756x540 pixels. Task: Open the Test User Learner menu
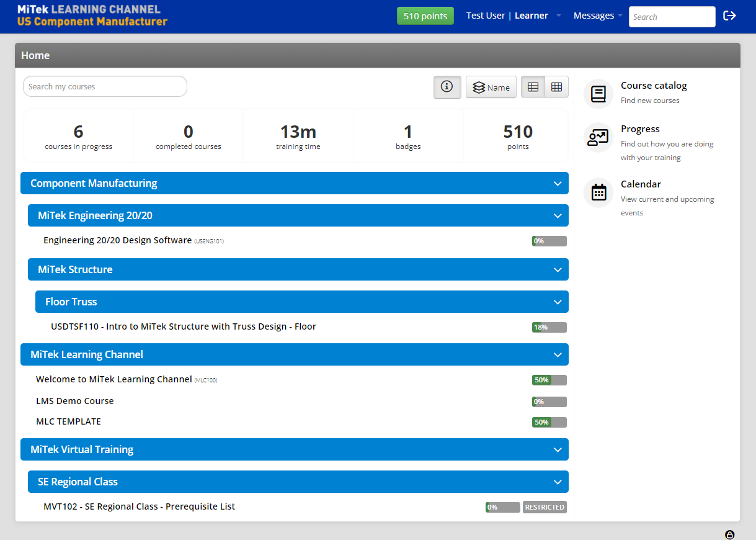[x=514, y=16]
